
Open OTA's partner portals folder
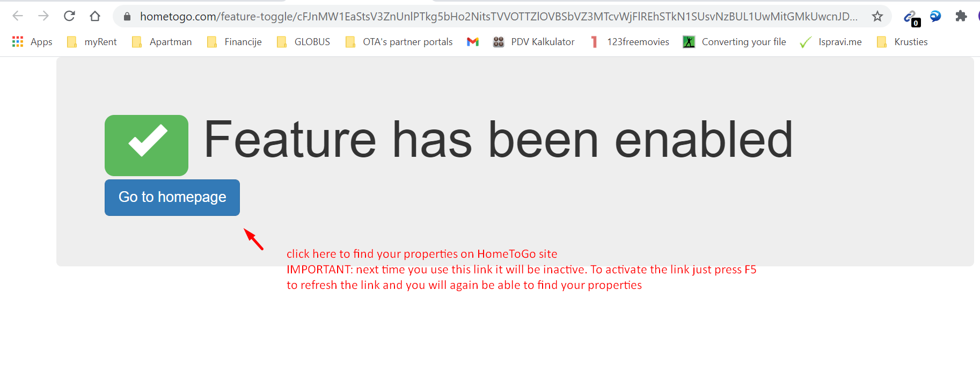[x=399, y=42]
